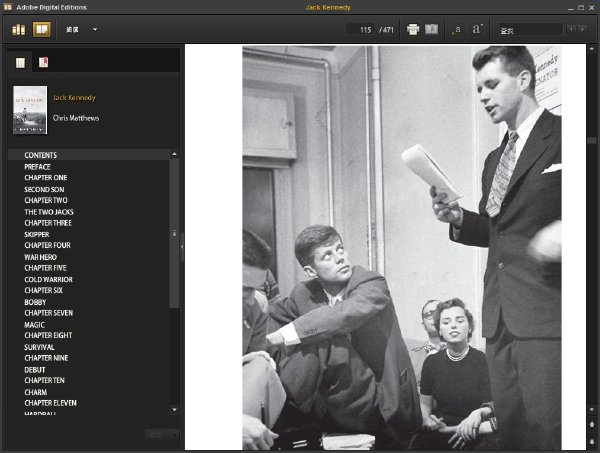This screenshot has width=600, height=453.
Task: Go to previous page arrow at bottom right
Action: pos(592,424)
